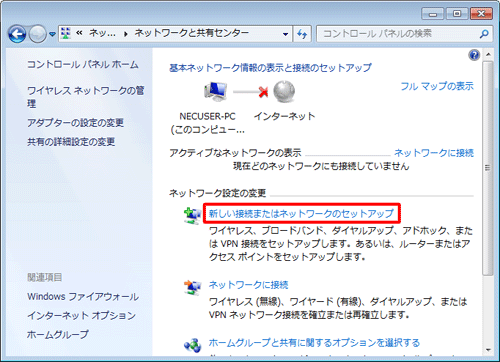Maximize the window
The width and height of the screenshot is (500, 362).
click(x=457, y=14)
